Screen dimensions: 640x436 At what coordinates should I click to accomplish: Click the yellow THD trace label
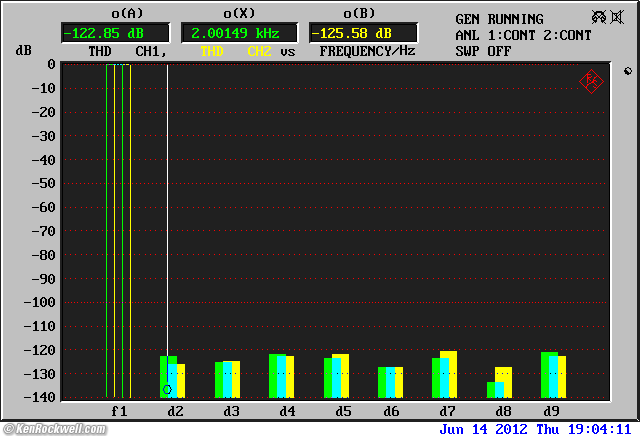coord(212,50)
